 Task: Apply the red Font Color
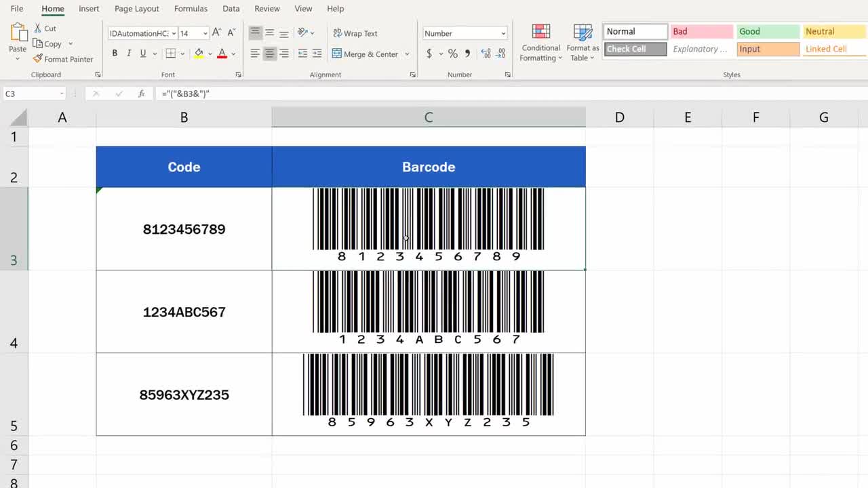(x=222, y=54)
